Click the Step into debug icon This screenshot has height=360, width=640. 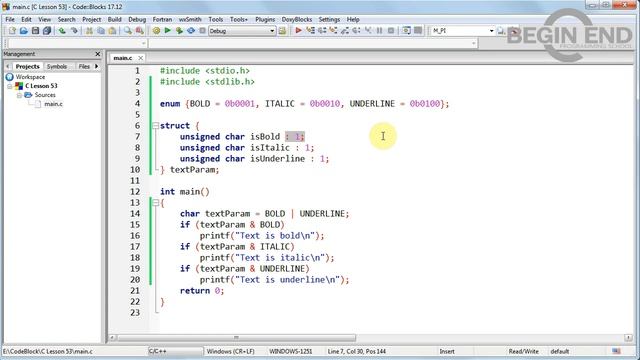[333, 31]
